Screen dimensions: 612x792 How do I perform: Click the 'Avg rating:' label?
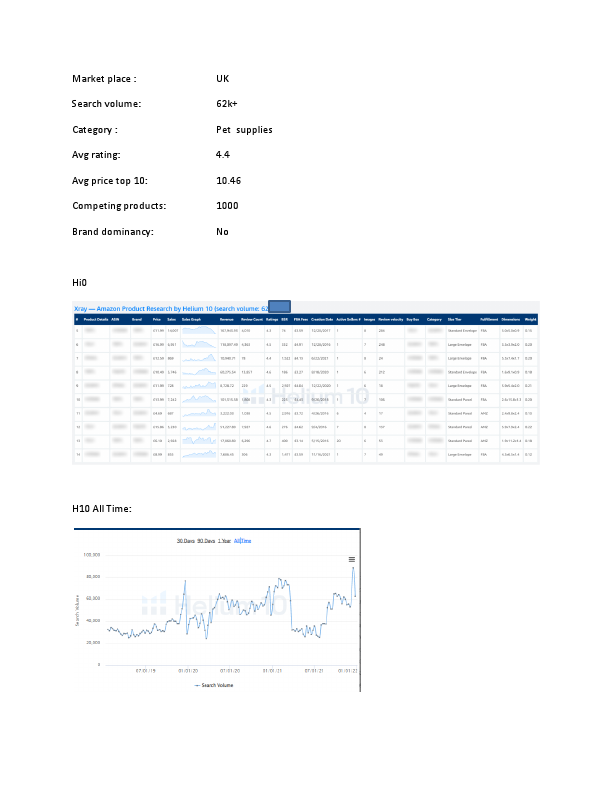point(96,155)
